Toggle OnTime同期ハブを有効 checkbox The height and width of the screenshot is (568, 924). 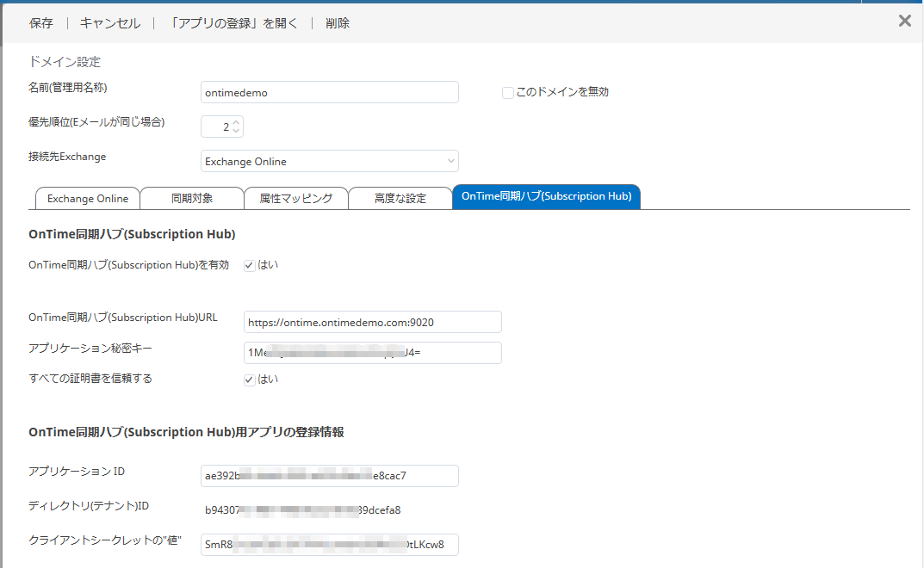(x=250, y=266)
